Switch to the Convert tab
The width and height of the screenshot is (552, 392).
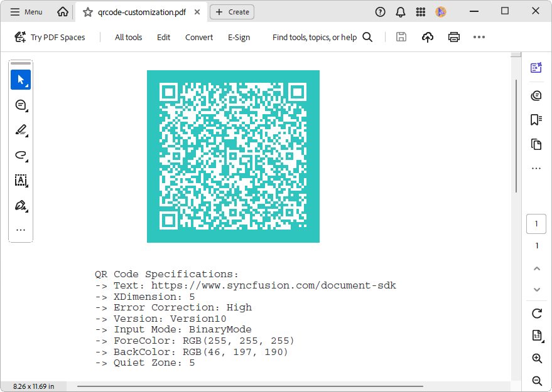pos(198,37)
